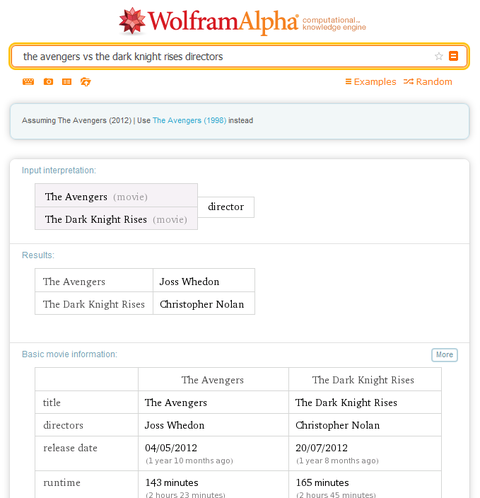Screen dimensions: 480x498
Task: Click 'Christopher Nolan' in Results table
Action: coord(202,304)
